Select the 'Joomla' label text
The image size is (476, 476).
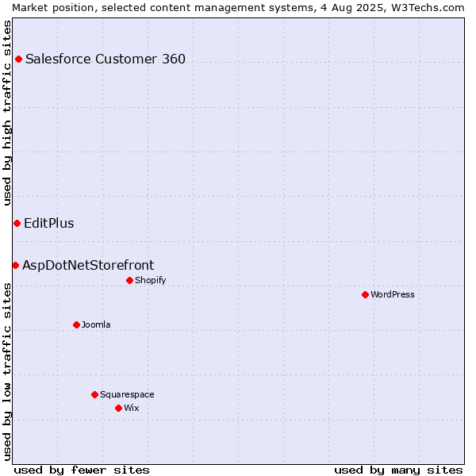click(x=96, y=324)
